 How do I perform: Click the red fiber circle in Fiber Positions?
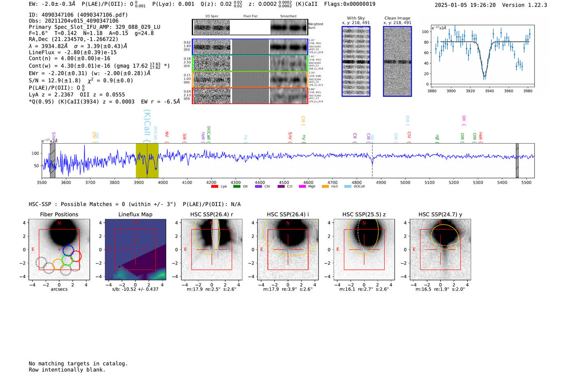pos(76,256)
